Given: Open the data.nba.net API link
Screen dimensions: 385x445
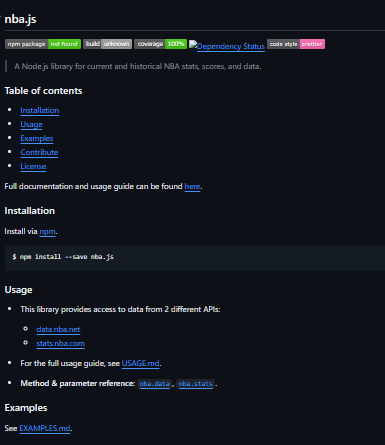Looking at the screenshot, I should 58,329.
